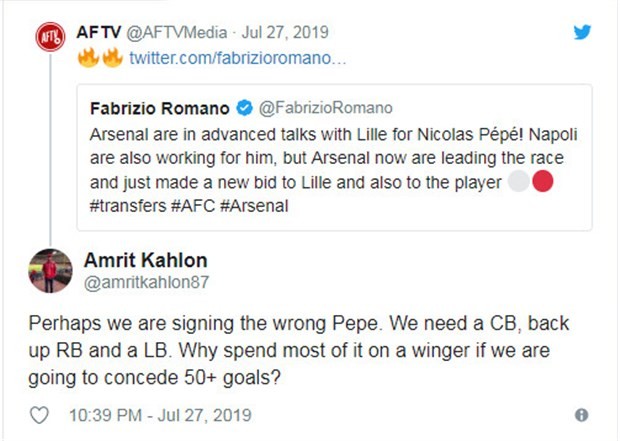Click the Amrit Kahlon display name

145,260
